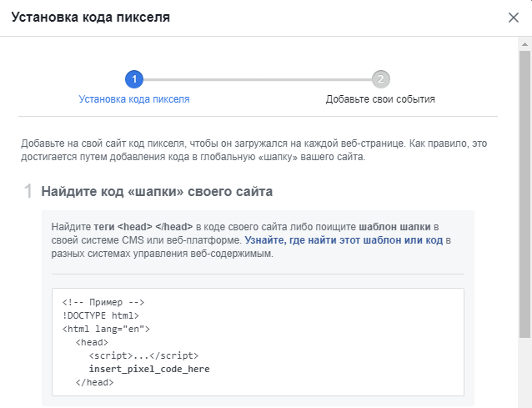Click the '<html lang="en">' code line
The height and width of the screenshot is (408, 532).
tap(106, 329)
